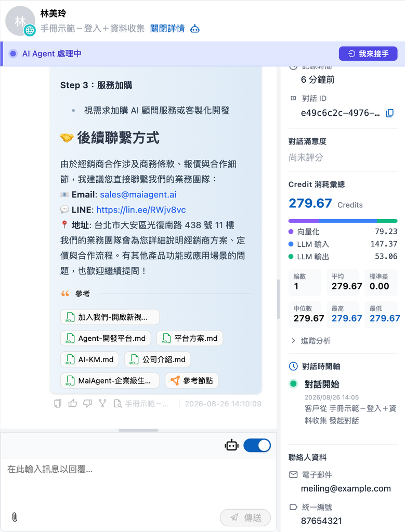Image resolution: width=405 pixels, height=532 pixels.
Task: Click the 標準差 0.00 stat card
Action: pos(381,283)
